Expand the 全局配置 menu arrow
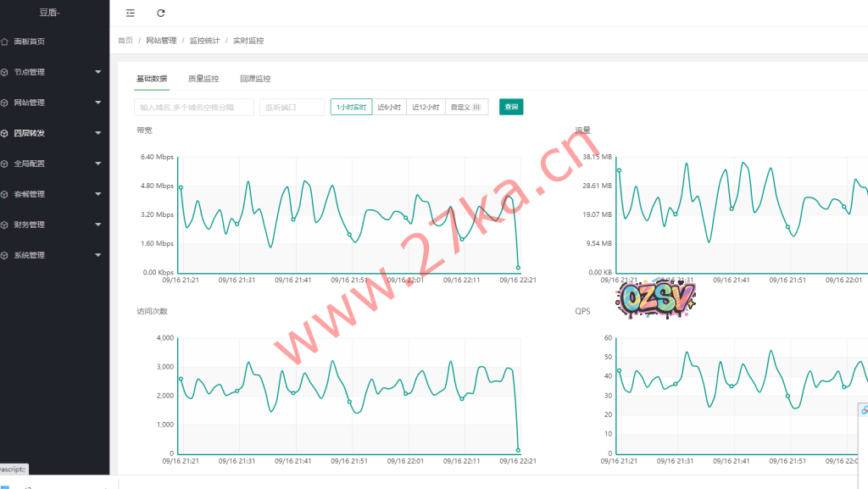868x489 pixels. coord(98,164)
